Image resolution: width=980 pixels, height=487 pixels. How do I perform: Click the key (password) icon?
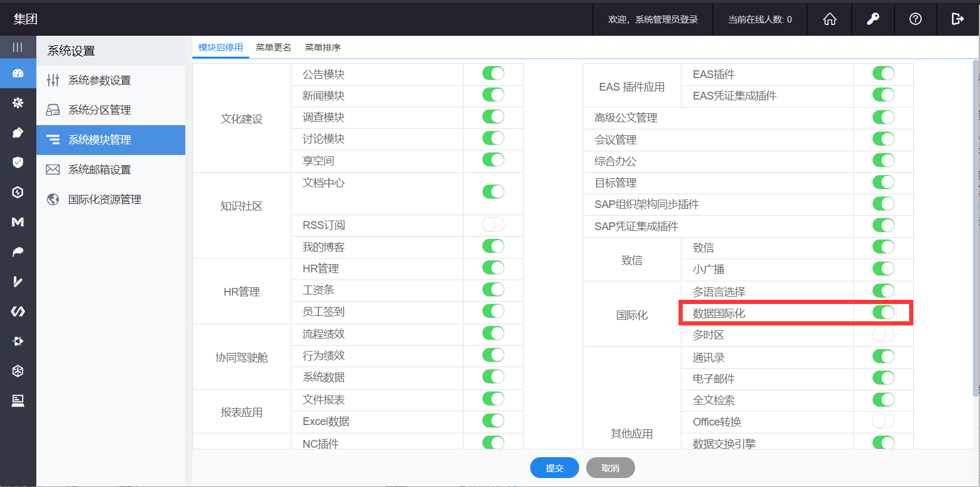[873, 19]
